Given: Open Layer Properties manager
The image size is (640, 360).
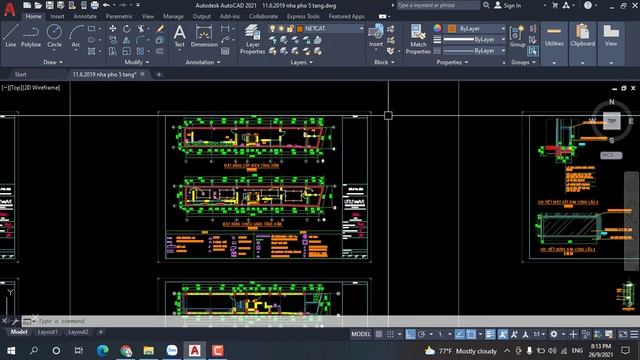Looking at the screenshot, I should point(252,39).
